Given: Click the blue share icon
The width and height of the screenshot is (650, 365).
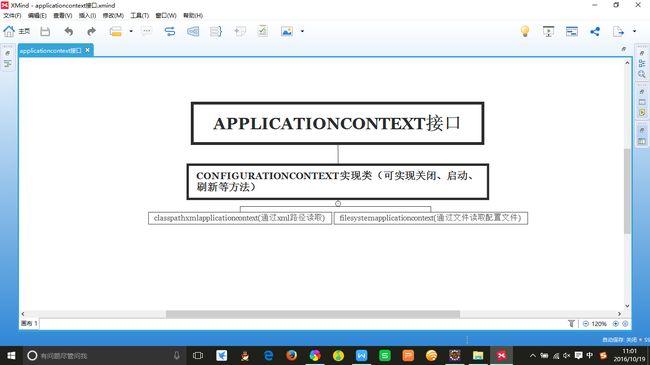Looking at the screenshot, I should 595,31.
